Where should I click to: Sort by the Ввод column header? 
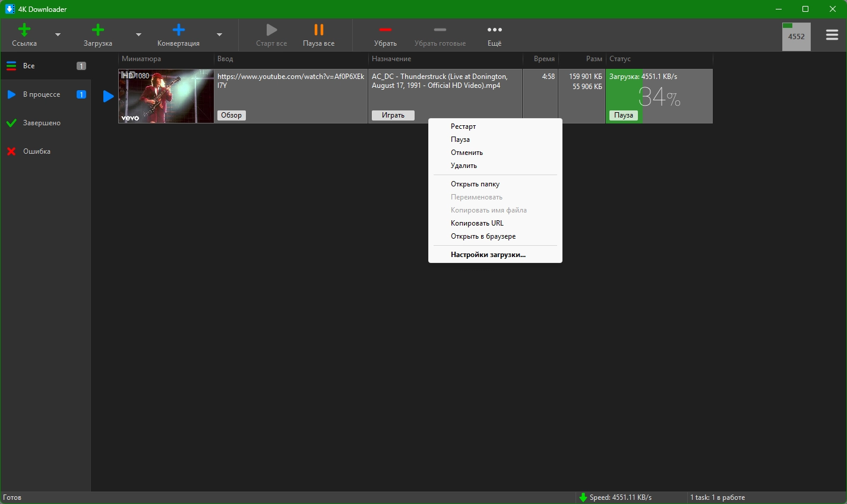pos(291,59)
